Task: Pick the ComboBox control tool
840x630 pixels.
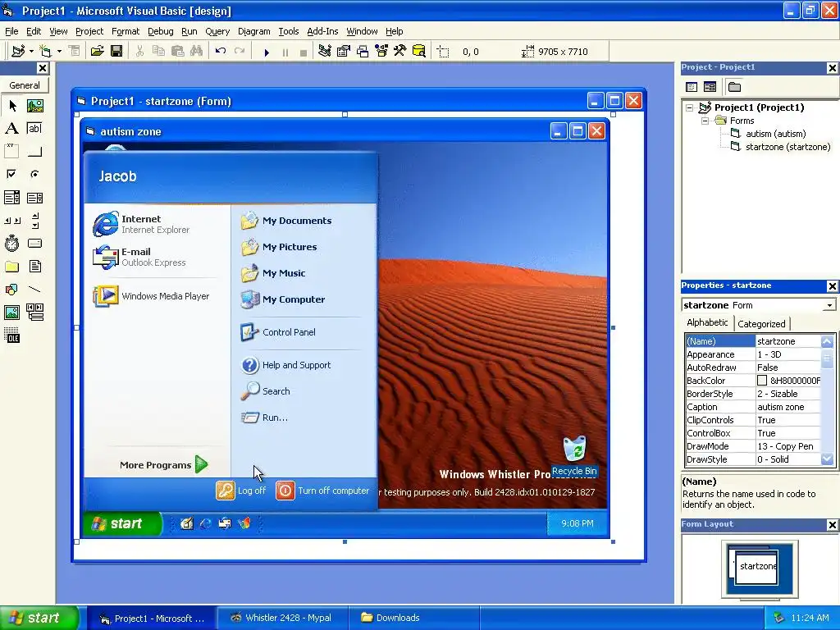Action: click(x=12, y=198)
